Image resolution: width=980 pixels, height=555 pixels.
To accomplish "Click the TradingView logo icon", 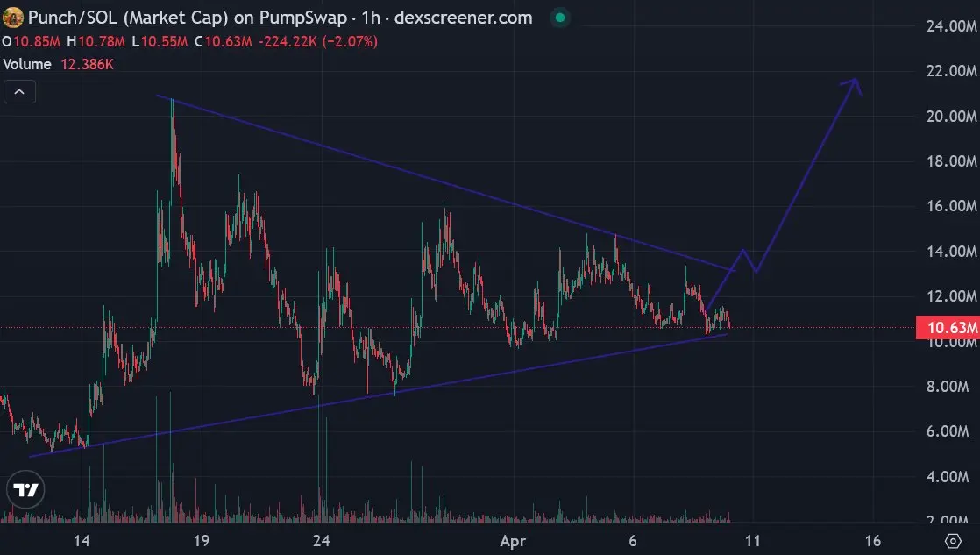I will tap(26, 490).
